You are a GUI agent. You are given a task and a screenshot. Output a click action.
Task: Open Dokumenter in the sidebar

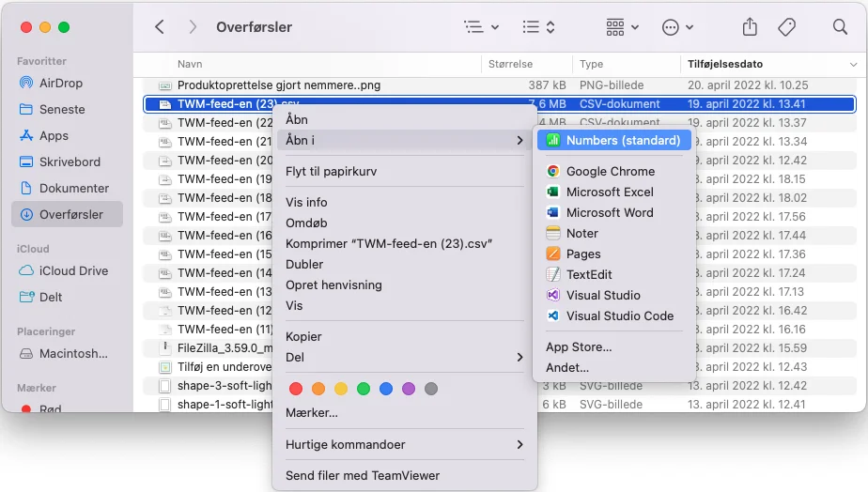[67, 188]
